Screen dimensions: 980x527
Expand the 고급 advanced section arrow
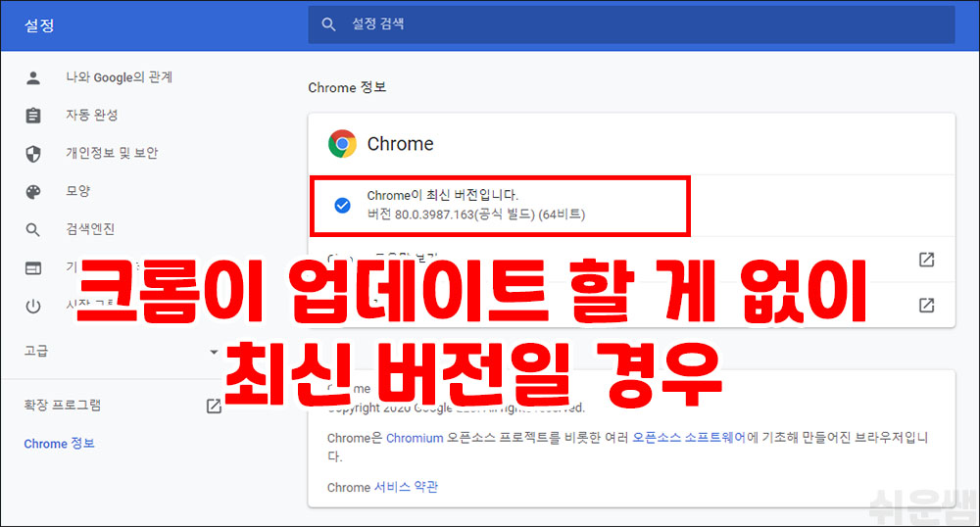tap(214, 352)
